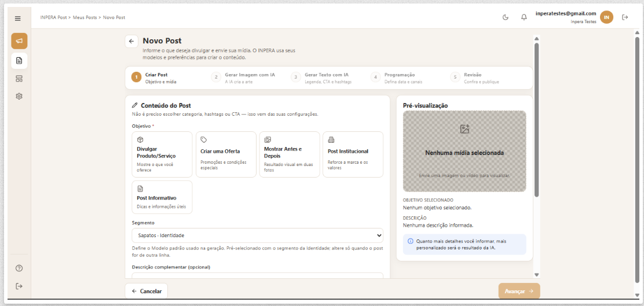Select Post Institucional objective
Screen dimensions: 644x306
point(353,154)
